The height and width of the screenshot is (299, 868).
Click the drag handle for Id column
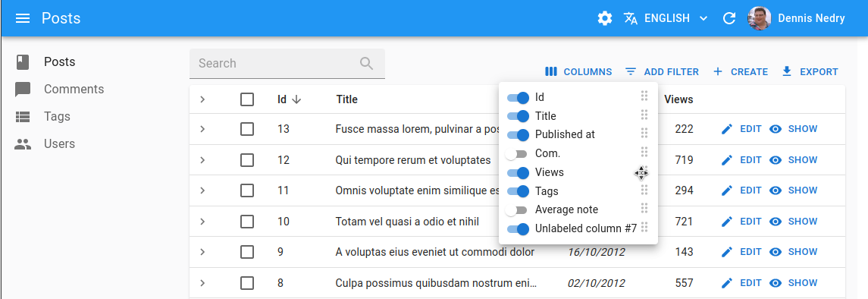(x=644, y=96)
